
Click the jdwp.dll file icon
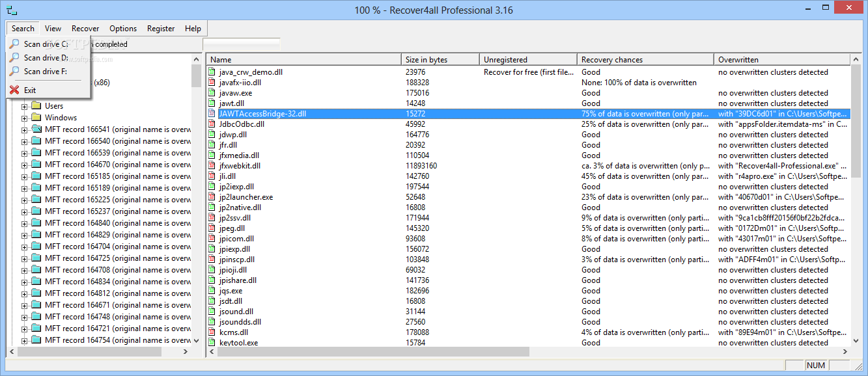[x=211, y=135]
